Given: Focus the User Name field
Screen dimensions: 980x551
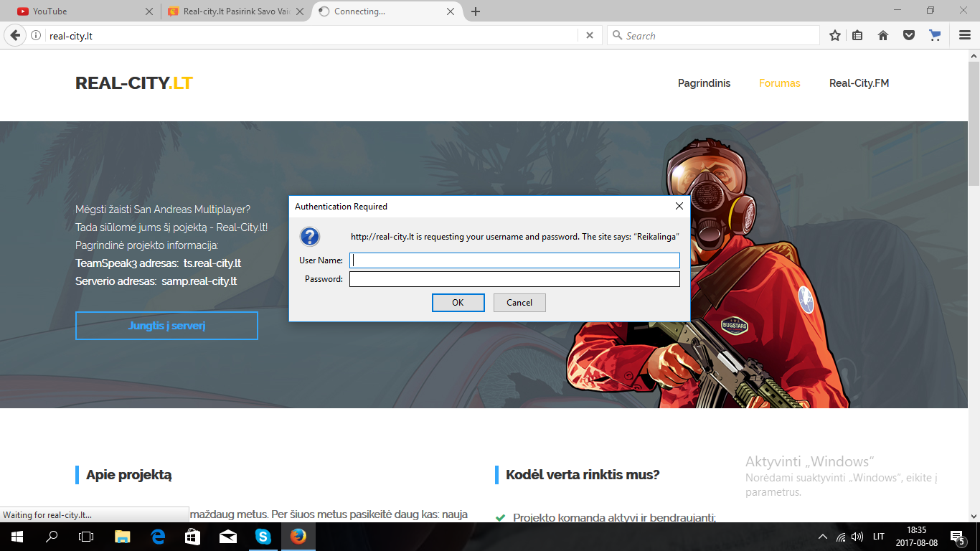Looking at the screenshot, I should click(x=514, y=260).
